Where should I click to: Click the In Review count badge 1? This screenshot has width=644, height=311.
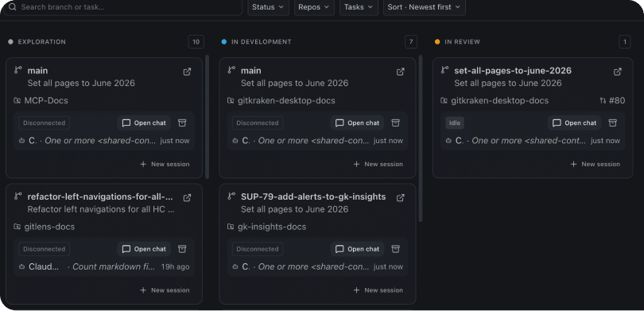point(625,42)
